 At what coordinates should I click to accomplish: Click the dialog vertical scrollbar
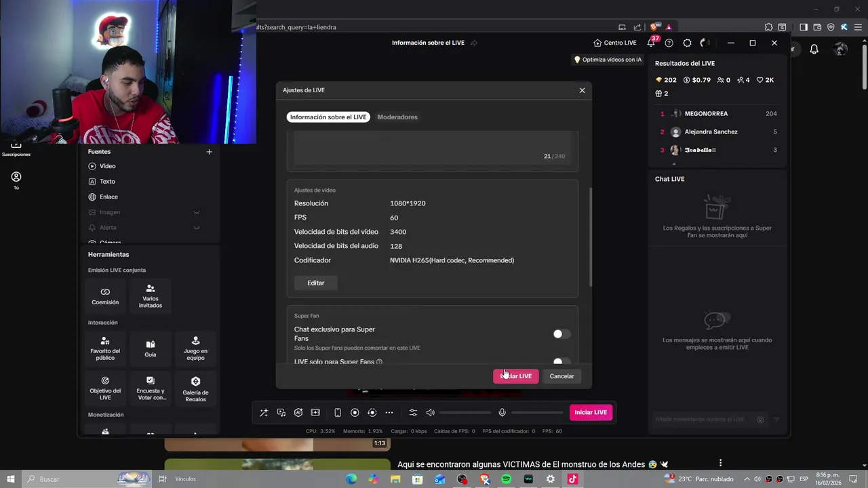[x=590, y=237]
